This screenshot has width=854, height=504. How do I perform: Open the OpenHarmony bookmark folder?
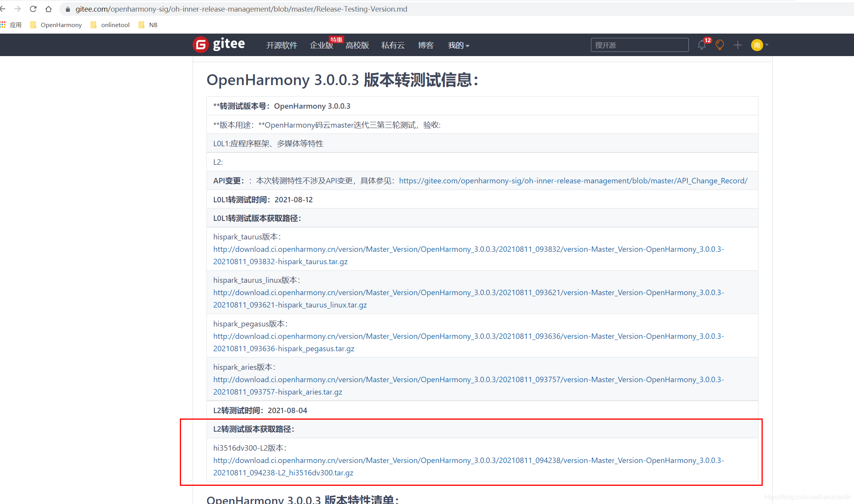click(x=56, y=25)
